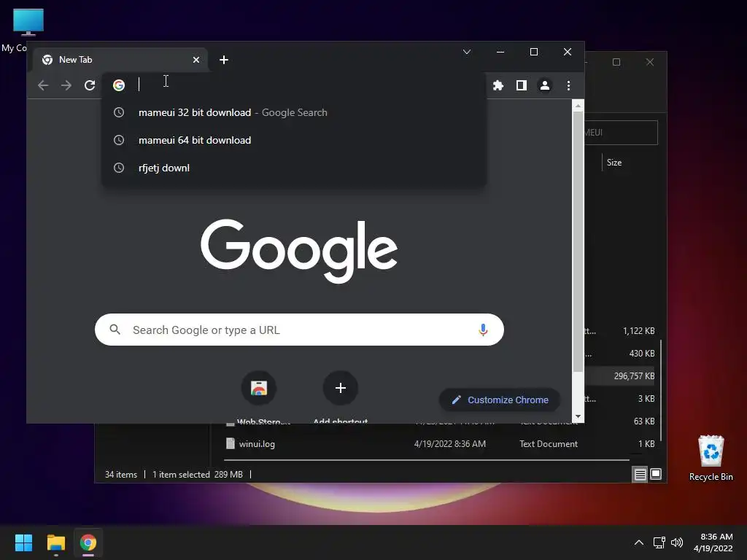Click the Chrome forward arrow
The height and width of the screenshot is (560, 747).
point(66,85)
